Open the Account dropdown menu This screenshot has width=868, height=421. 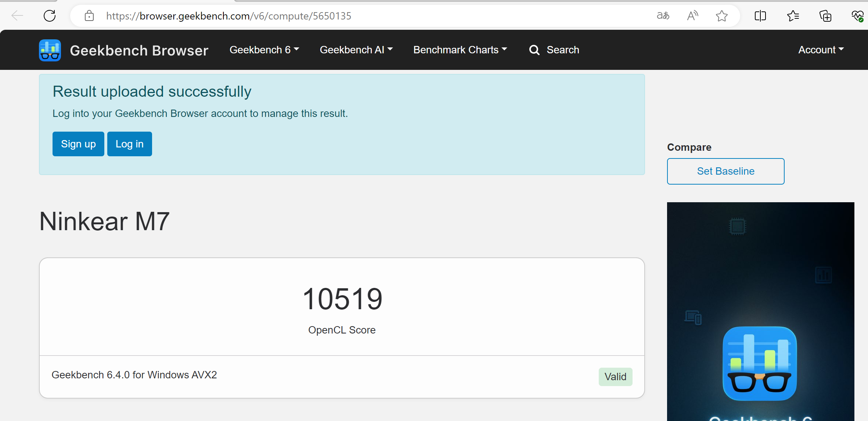(x=821, y=50)
